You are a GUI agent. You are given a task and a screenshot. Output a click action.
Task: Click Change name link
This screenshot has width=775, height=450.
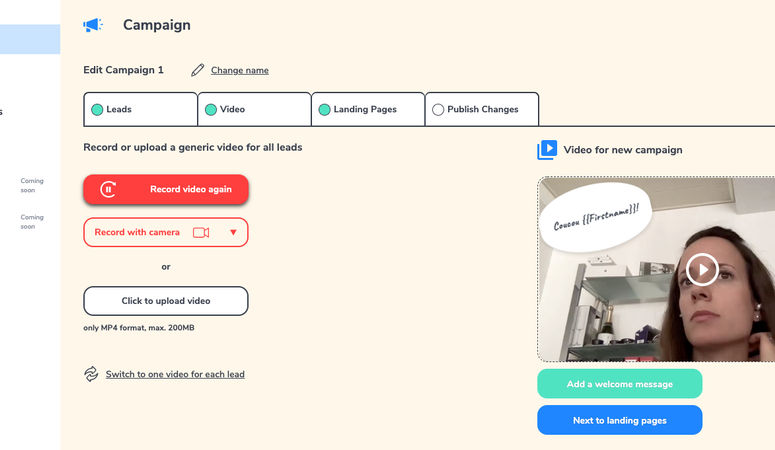[239, 70]
